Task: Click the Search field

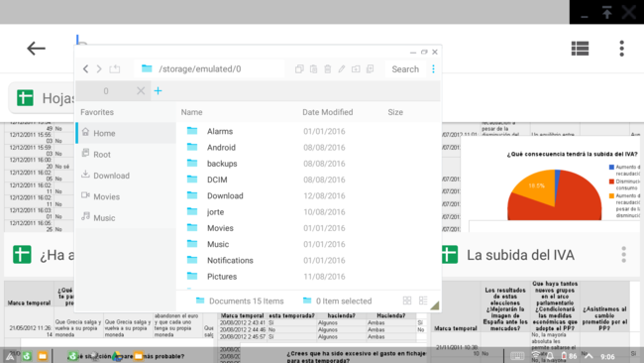Action: coord(405,69)
